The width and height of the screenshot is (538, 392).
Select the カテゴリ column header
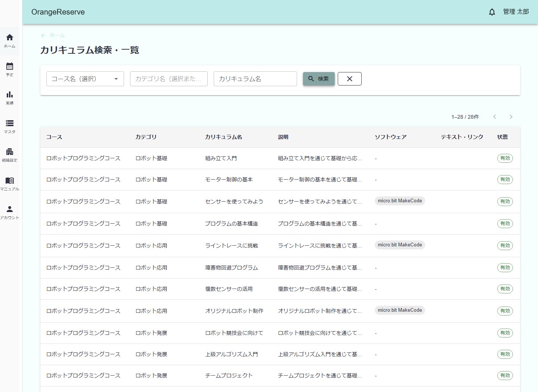tap(146, 137)
